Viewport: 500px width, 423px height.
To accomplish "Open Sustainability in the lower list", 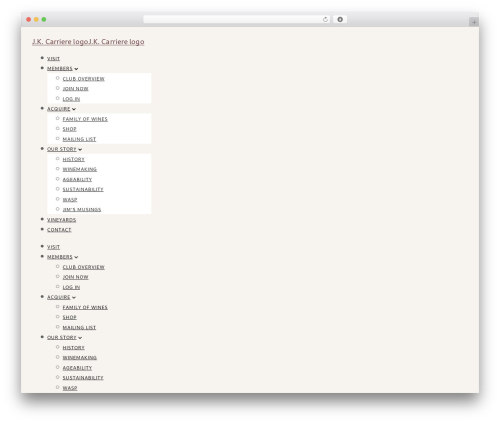I will pyautogui.click(x=83, y=378).
